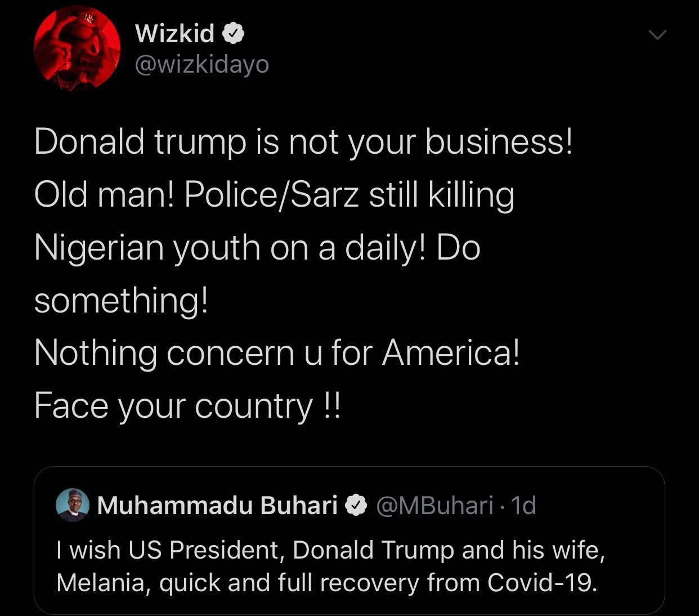The image size is (699, 616).
Task: Visit the @MBuhari handle
Action: pyautogui.click(x=434, y=505)
